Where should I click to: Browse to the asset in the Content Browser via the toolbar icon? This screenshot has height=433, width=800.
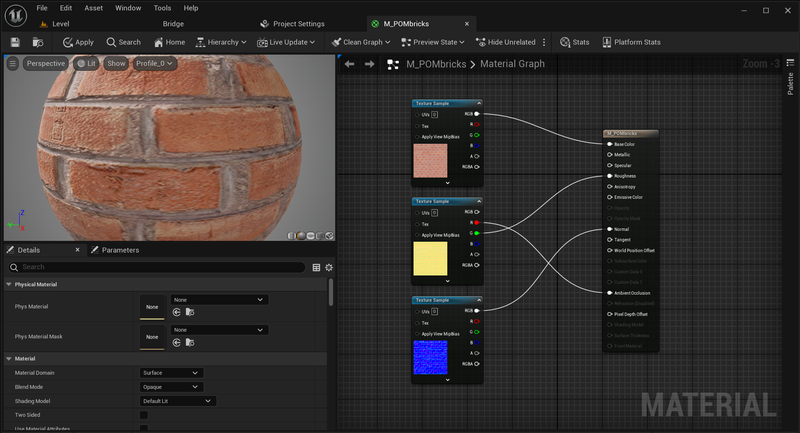(x=38, y=42)
